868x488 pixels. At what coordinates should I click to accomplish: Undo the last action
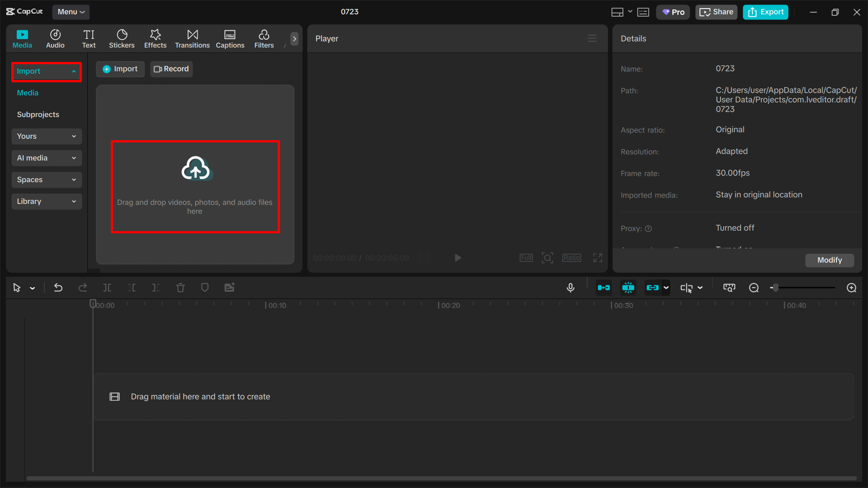[x=58, y=287]
